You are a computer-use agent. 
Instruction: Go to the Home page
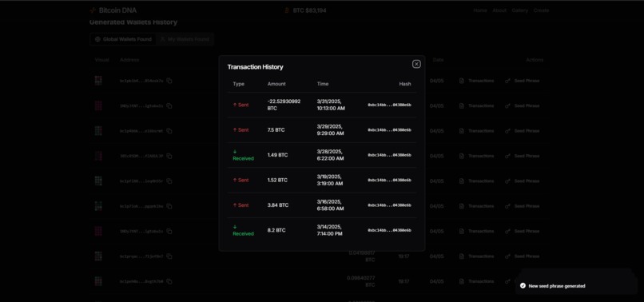tap(479, 10)
